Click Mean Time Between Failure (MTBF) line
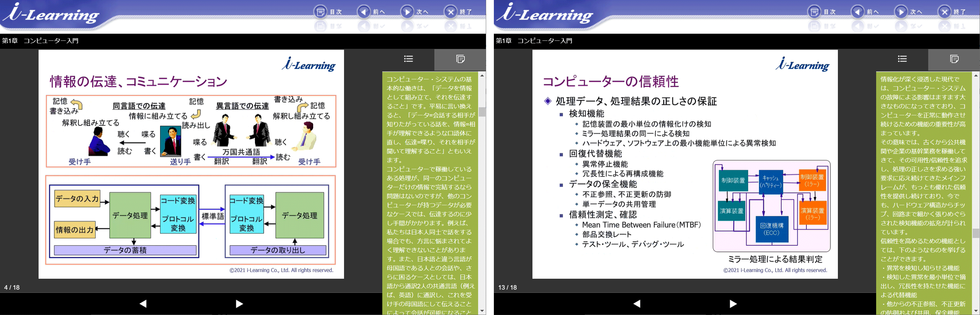The height and width of the screenshot is (315, 980). point(641,225)
